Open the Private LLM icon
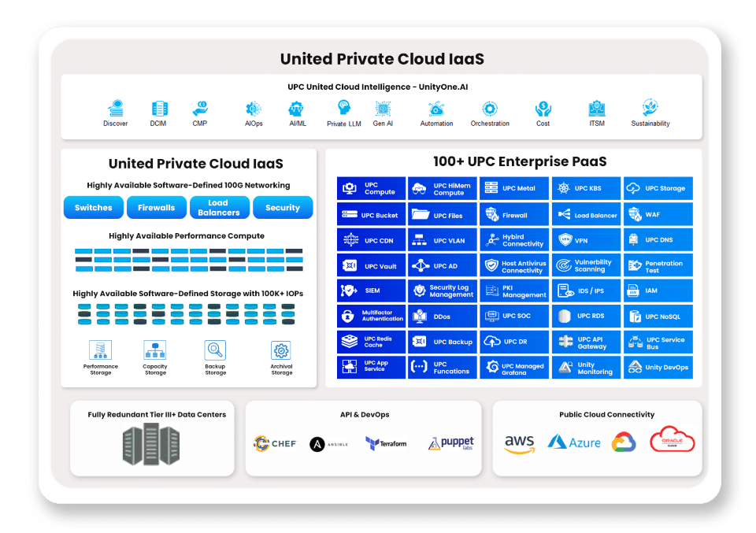 click(344, 109)
